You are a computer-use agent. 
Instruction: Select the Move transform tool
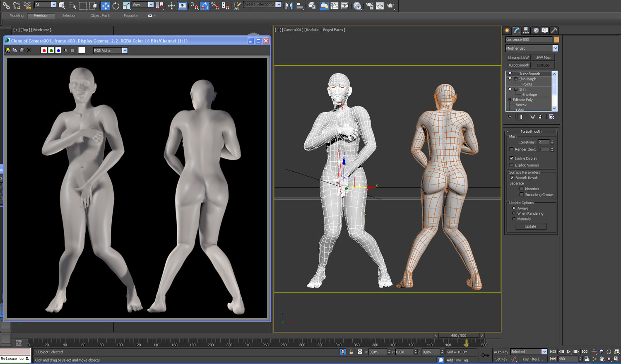106,5
